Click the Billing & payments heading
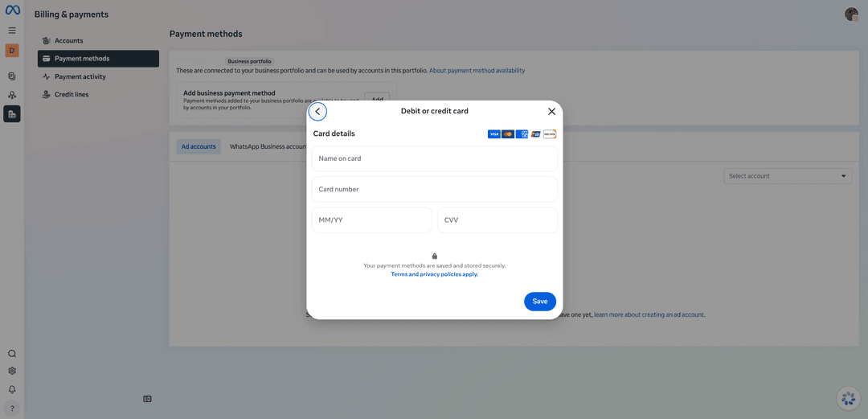Viewport: 868px width, 419px height. tap(72, 14)
